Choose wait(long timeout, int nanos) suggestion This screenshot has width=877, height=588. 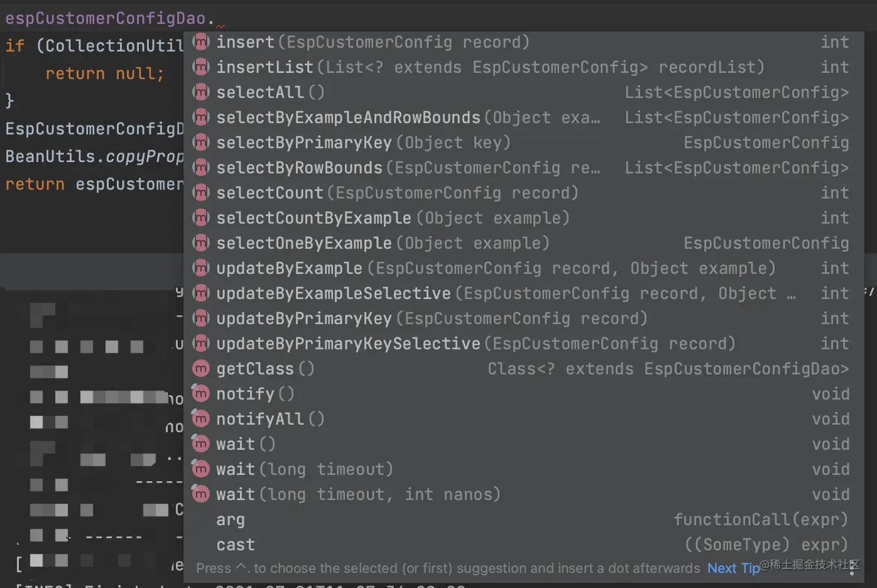[523, 494]
